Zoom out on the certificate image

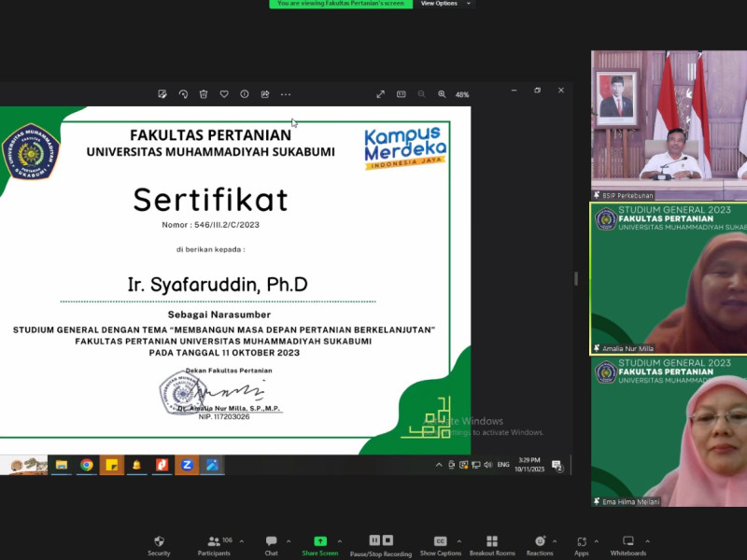(422, 94)
